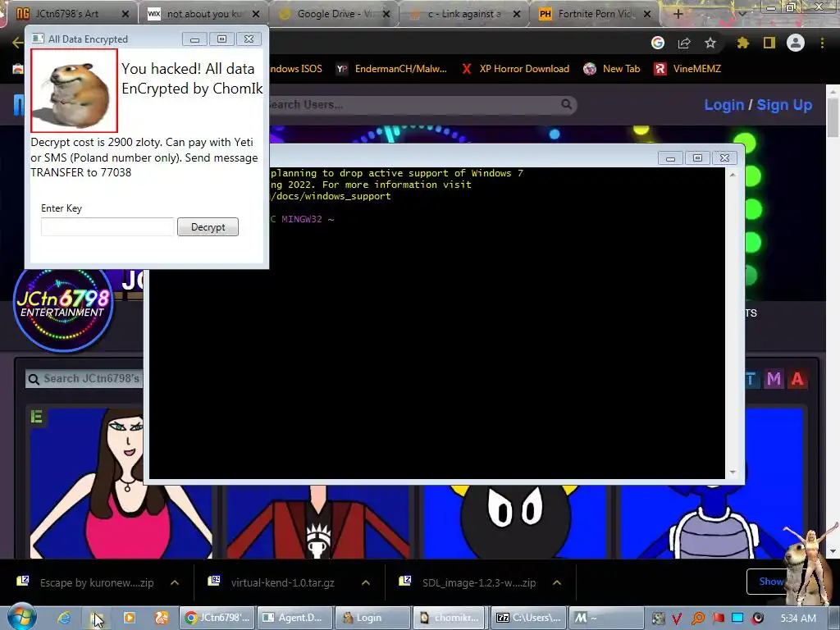Switch to Agent.D... taskbar window
The width and height of the screenshot is (840, 630).
295,618
